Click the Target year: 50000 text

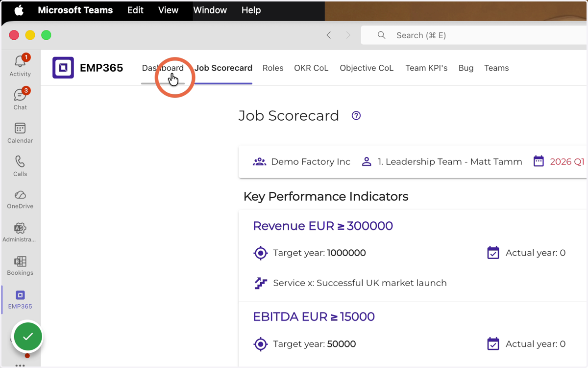pos(315,344)
